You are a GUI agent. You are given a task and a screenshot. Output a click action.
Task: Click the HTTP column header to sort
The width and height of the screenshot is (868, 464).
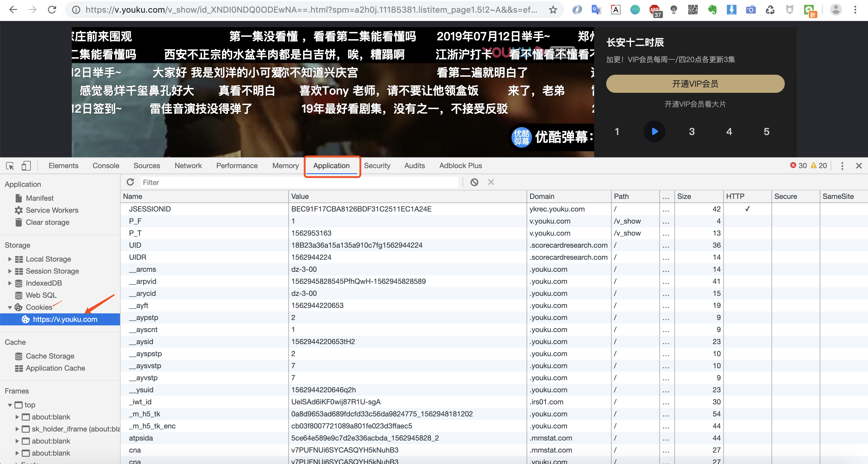click(x=736, y=197)
